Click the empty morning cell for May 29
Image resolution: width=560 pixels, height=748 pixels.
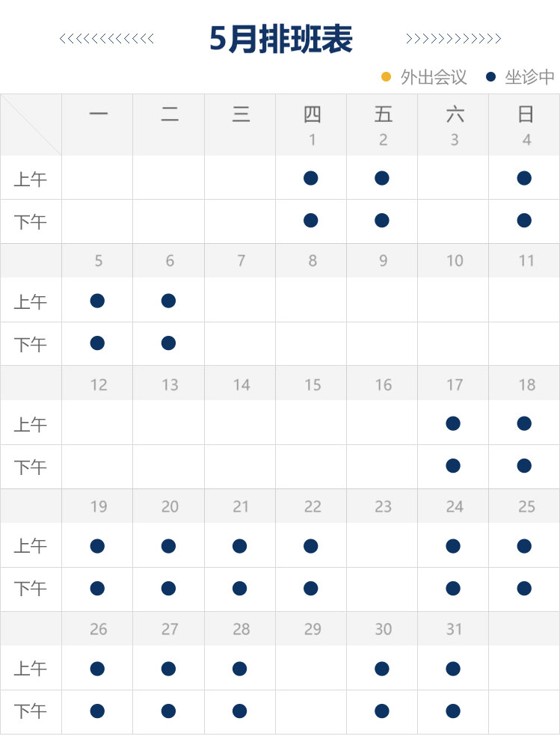coord(311,669)
